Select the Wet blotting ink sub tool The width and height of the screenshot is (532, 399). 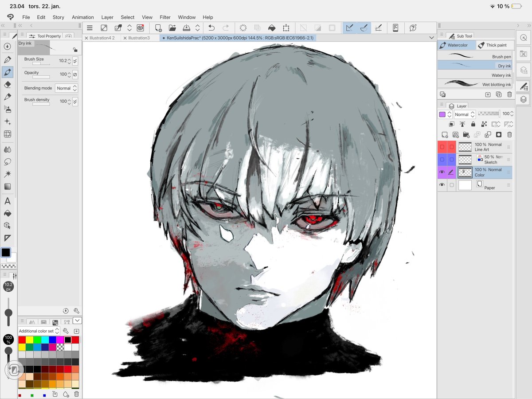click(475, 84)
